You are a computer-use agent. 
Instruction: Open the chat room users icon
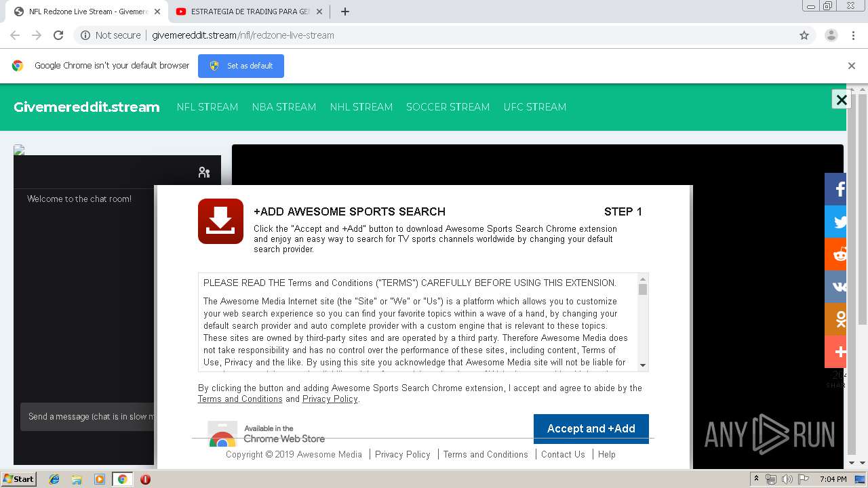[204, 172]
